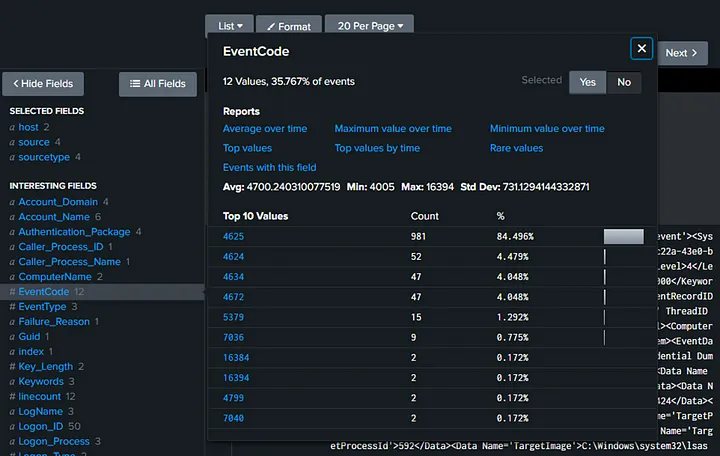The width and height of the screenshot is (720, 456).
Task: Open the Format options
Action: 289,26
